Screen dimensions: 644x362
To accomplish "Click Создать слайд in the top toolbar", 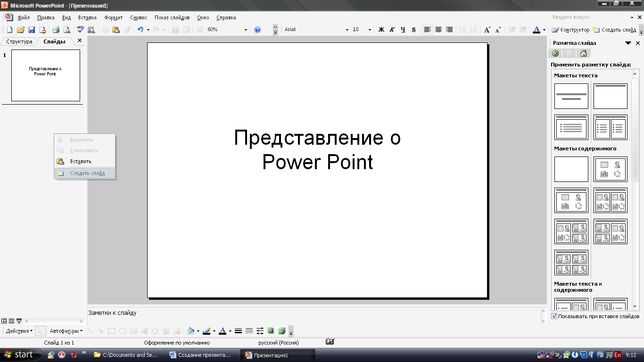I will click(x=614, y=30).
